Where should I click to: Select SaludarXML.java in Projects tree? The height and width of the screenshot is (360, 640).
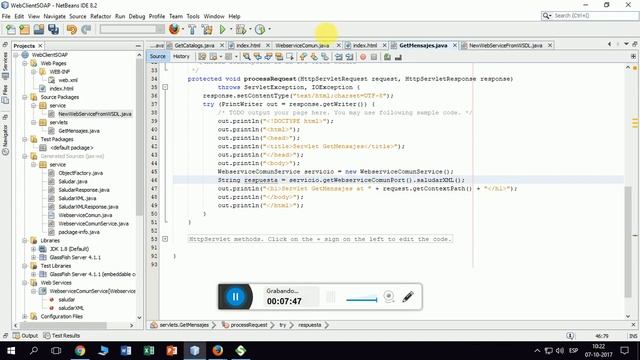click(x=77, y=198)
